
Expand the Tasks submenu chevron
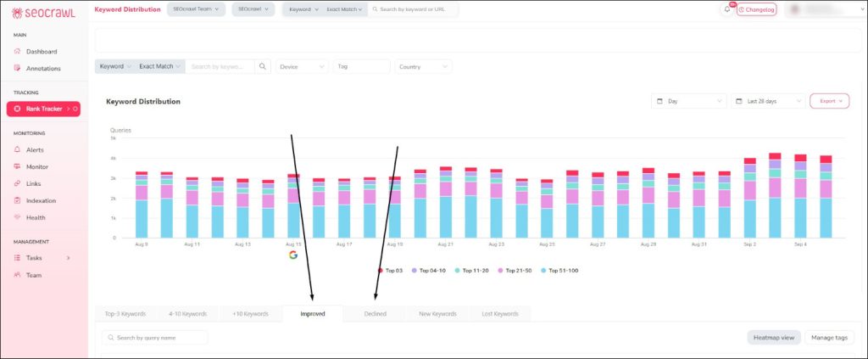pos(68,258)
